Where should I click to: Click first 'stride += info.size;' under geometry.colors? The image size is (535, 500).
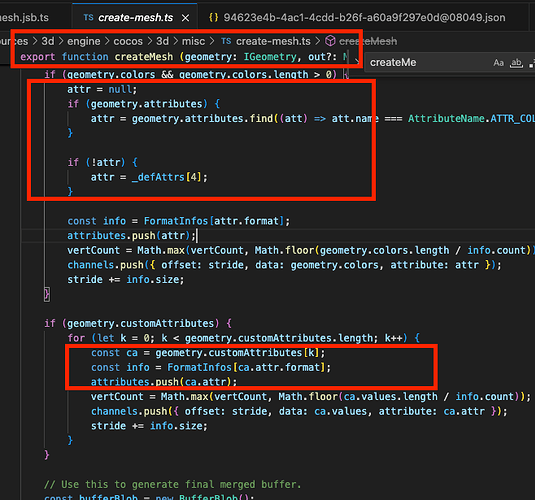(x=126, y=280)
